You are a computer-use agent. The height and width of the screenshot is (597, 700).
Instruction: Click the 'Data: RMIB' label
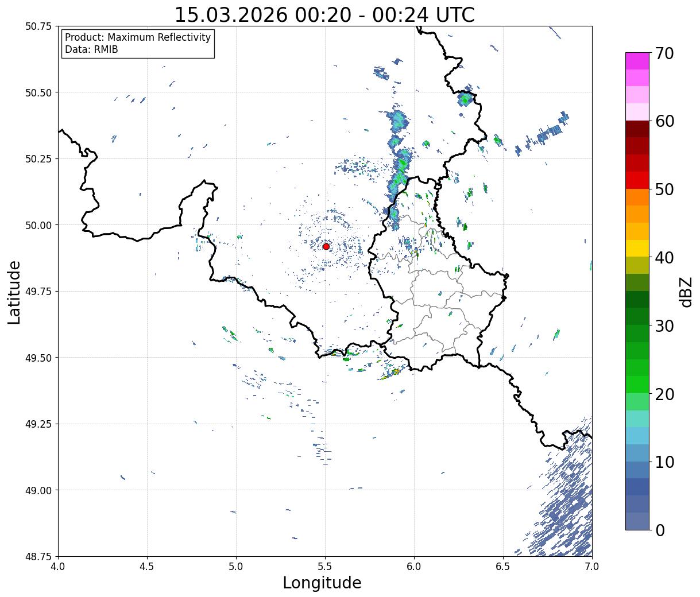91,49
